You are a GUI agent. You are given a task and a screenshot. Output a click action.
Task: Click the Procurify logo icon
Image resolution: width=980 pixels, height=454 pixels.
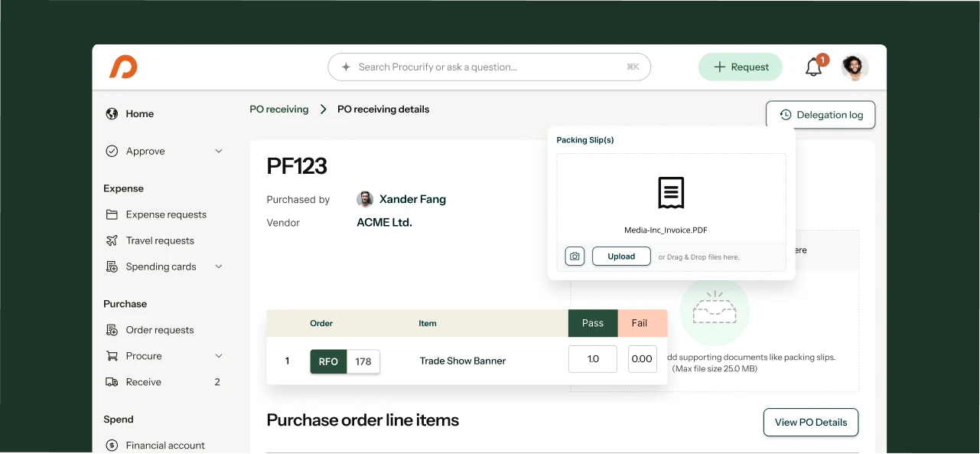pyautogui.click(x=123, y=67)
